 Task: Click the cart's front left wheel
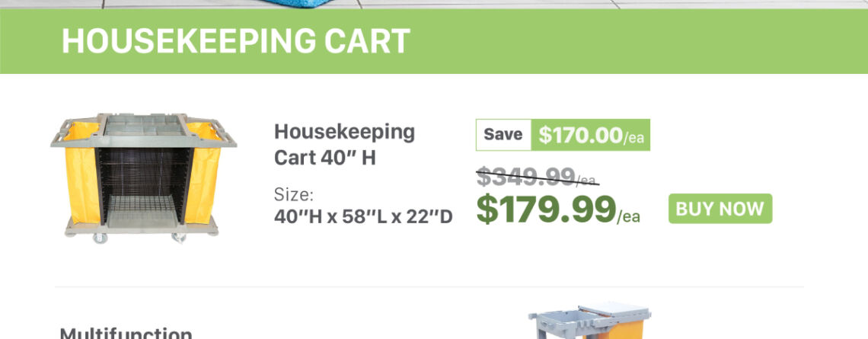[x=99, y=238]
